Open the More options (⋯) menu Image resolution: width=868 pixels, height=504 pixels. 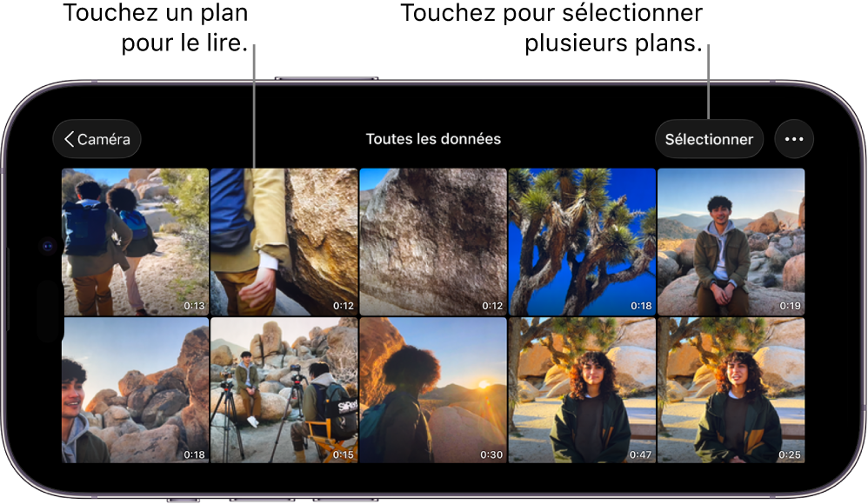tap(794, 139)
